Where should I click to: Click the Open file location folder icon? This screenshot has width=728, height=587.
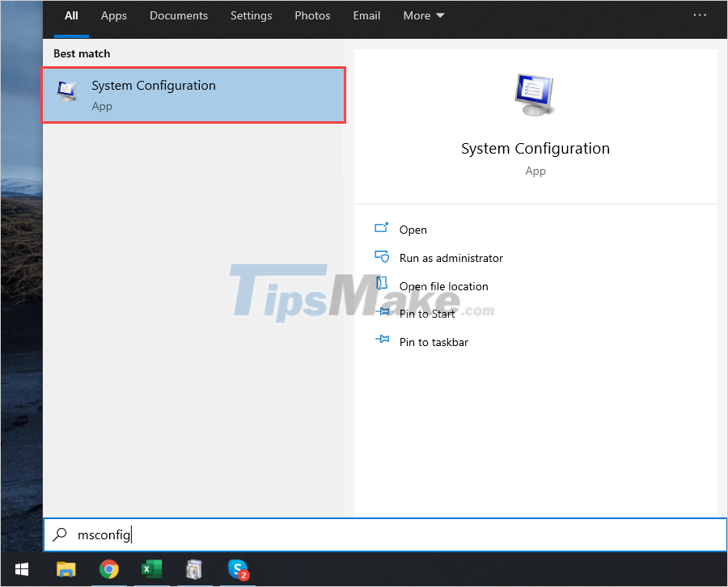[381, 285]
